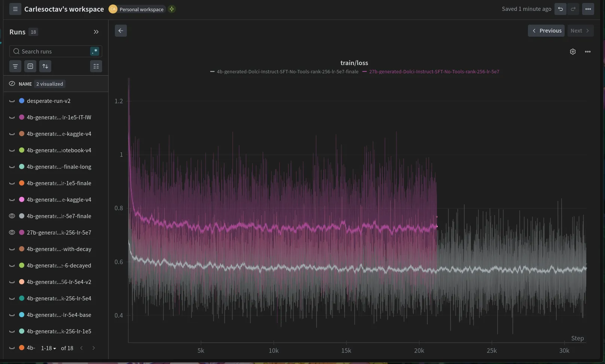Click the next page chevron in run pagination
The height and width of the screenshot is (364, 605).
coord(94,348)
